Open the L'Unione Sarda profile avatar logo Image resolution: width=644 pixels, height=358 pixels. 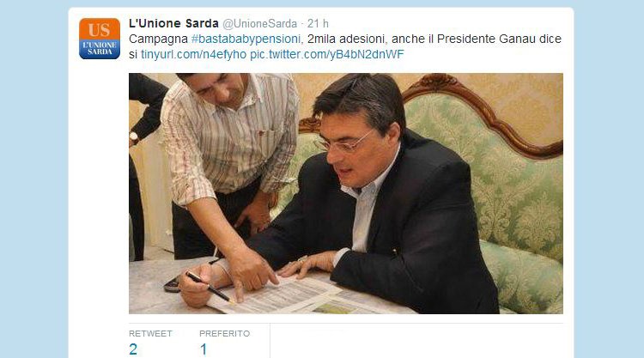tap(100, 39)
